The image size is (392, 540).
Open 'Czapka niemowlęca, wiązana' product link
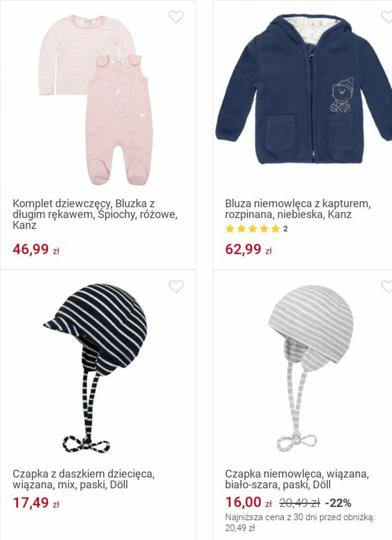click(x=297, y=479)
